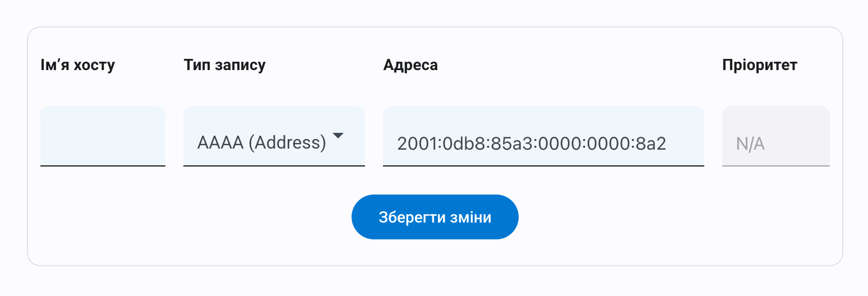Click the Зберегти зміни button

435,217
